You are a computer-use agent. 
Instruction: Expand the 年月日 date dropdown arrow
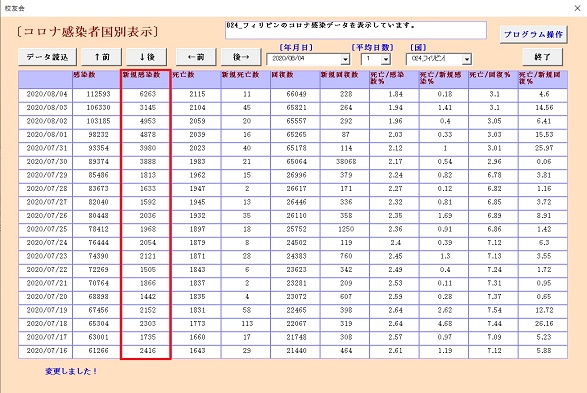tap(345, 59)
